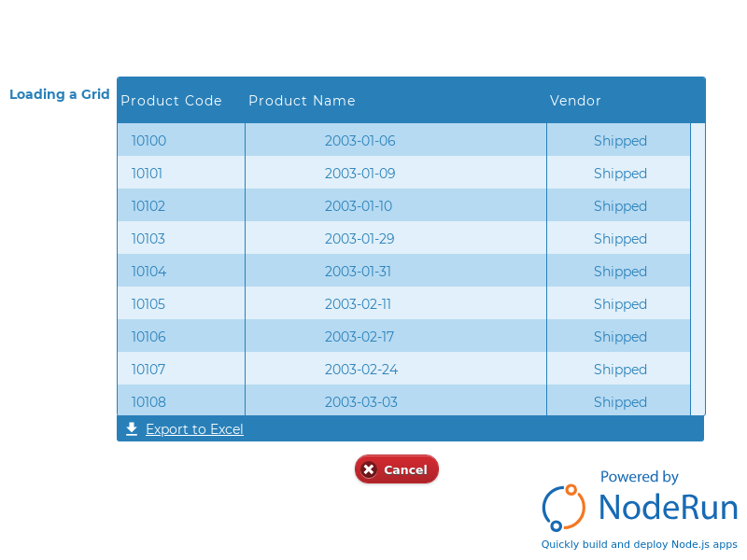Click the 2003-02-17 date cell
The image size is (747, 560).
(x=395, y=336)
